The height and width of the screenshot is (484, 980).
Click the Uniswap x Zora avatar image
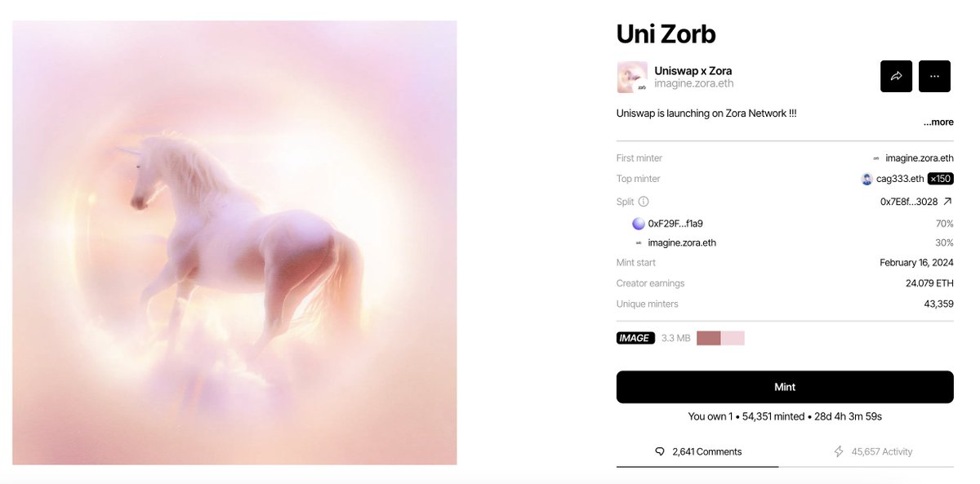pos(632,77)
